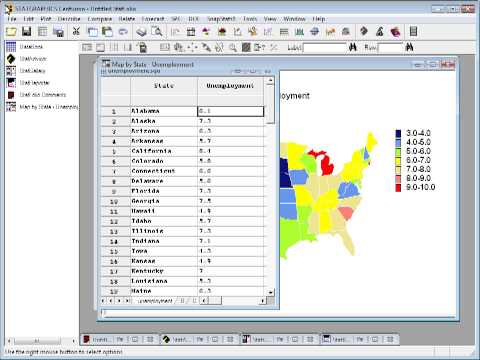Click the Undo arrow icon
This screenshot has height=360, width=480.
click(123, 32)
